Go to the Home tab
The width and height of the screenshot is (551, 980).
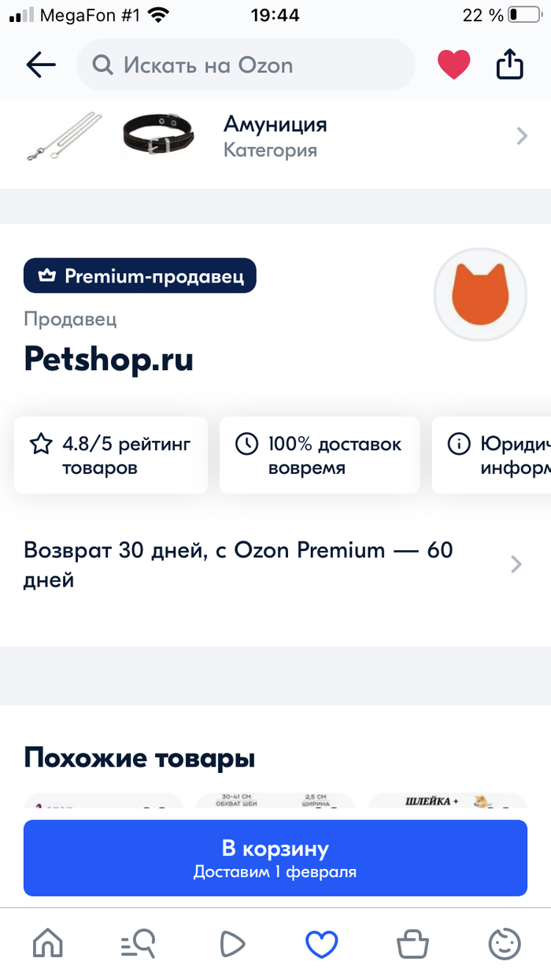[46, 944]
